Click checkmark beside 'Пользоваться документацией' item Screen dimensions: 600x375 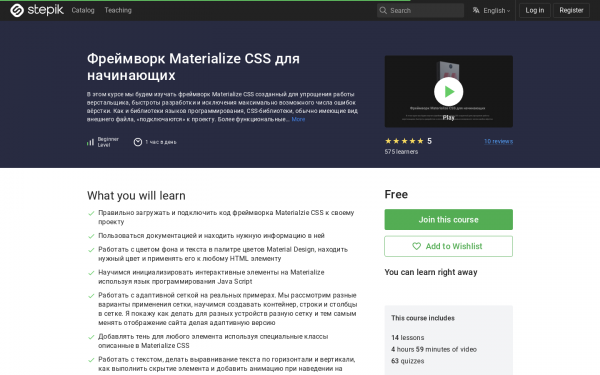click(x=91, y=236)
